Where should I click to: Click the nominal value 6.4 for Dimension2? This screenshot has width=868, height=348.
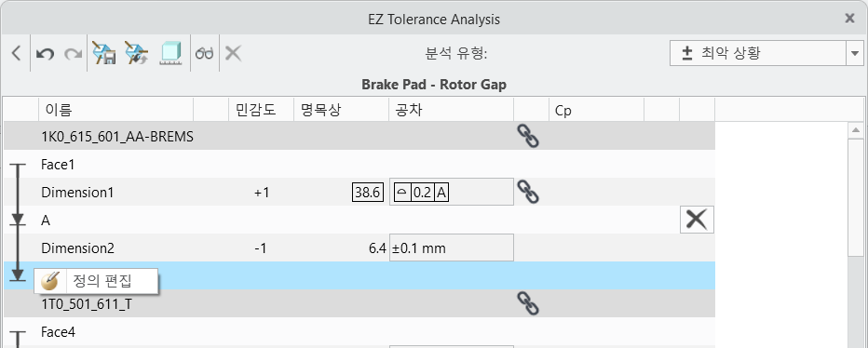[377, 248]
